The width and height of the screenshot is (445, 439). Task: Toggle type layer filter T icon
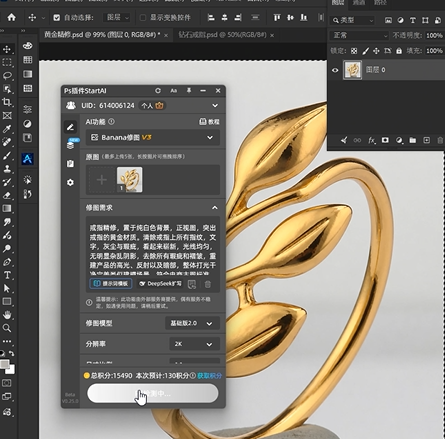tap(413, 21)
